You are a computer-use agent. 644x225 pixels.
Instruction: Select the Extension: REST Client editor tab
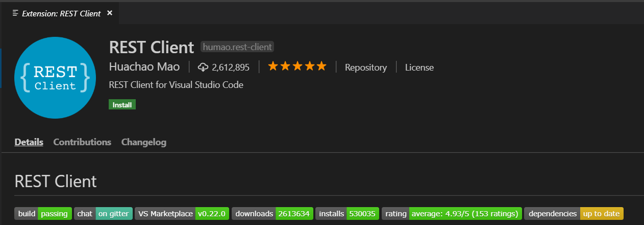pyautogui.click(x=60, y=13)
